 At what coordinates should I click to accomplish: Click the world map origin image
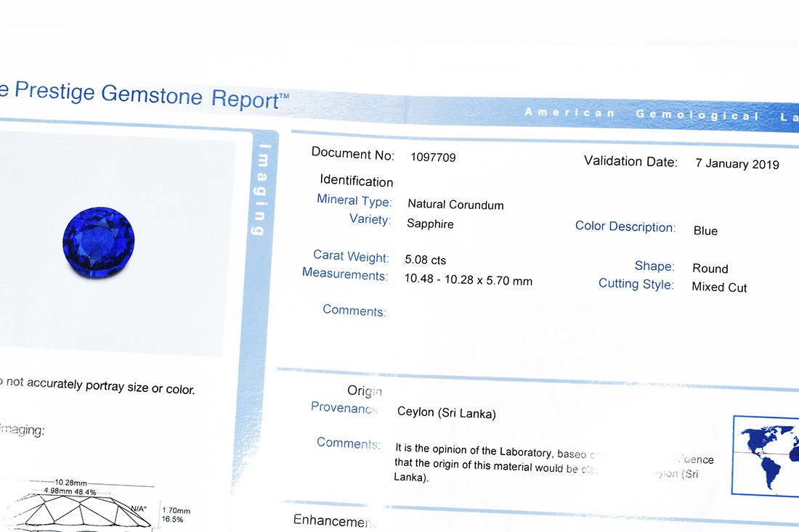pyautogui.click(x=766, y=456)
